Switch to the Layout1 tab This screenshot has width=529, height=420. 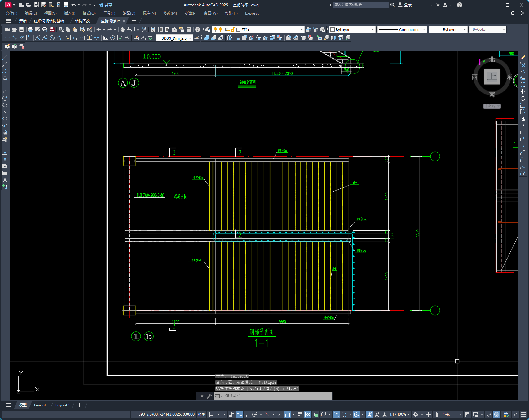[41, 405]
